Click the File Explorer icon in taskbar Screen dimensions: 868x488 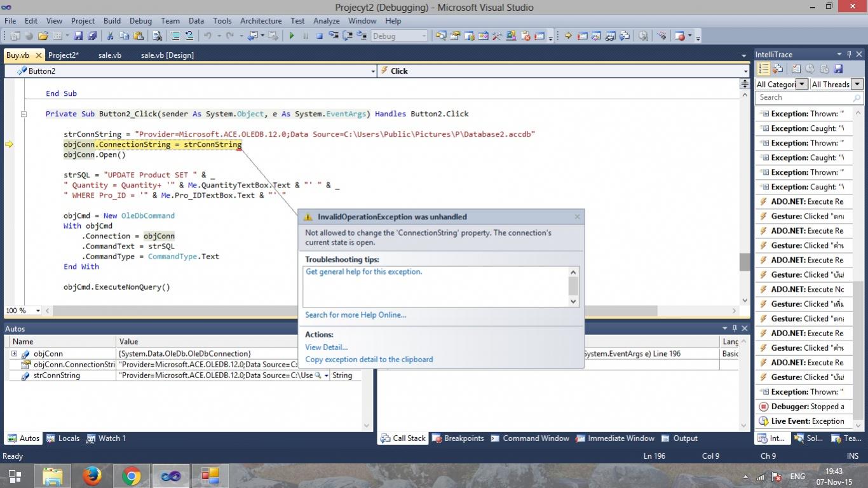(53, 476)
